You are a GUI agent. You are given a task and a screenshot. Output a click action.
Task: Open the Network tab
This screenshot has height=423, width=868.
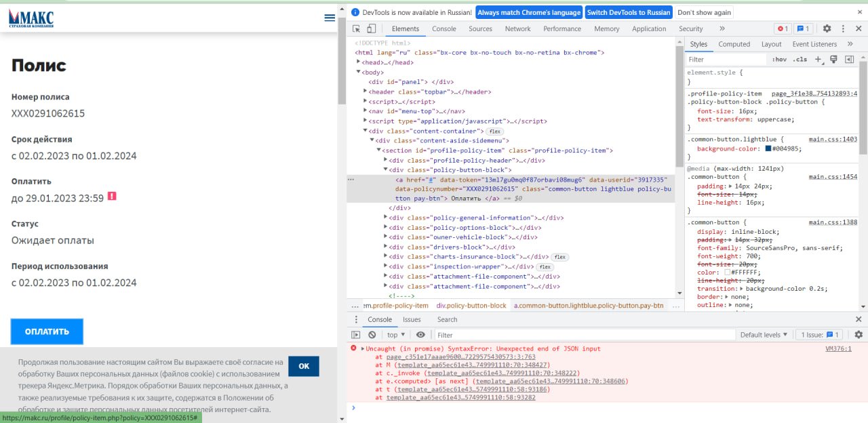(x=517, y=28)
